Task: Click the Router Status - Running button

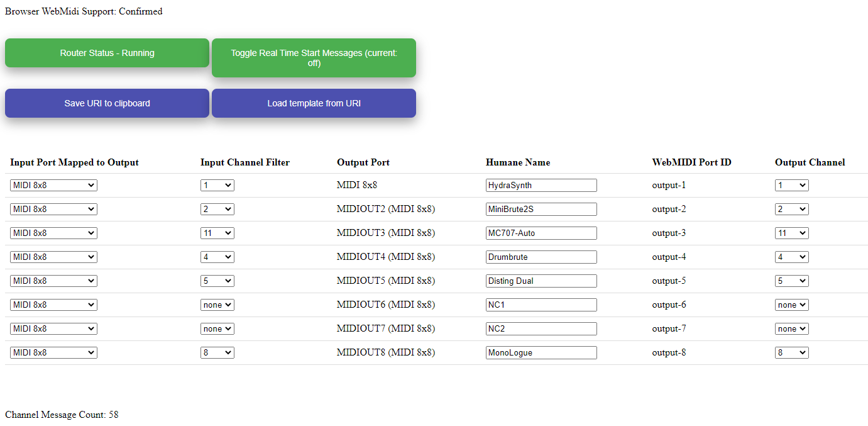Action: [x=107, y=53]
